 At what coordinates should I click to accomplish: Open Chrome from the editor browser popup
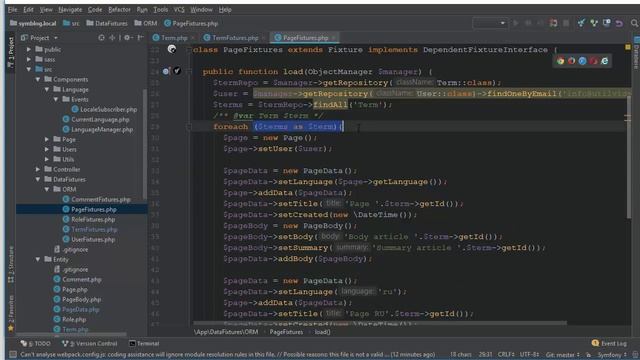(560, 61)
